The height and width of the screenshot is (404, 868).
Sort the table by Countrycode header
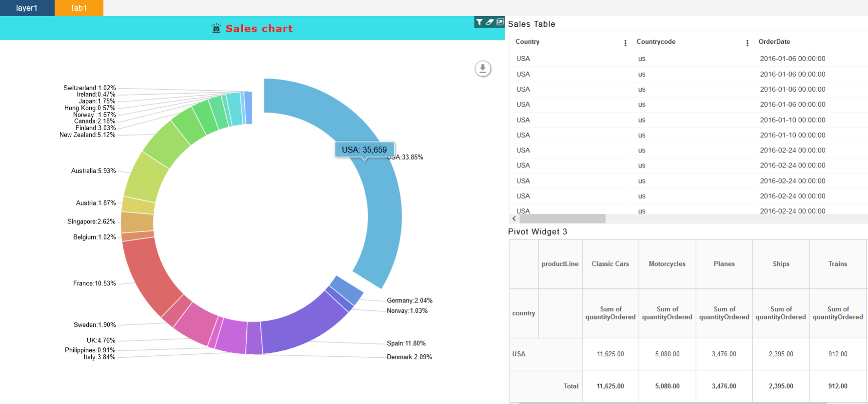(656, 42)
